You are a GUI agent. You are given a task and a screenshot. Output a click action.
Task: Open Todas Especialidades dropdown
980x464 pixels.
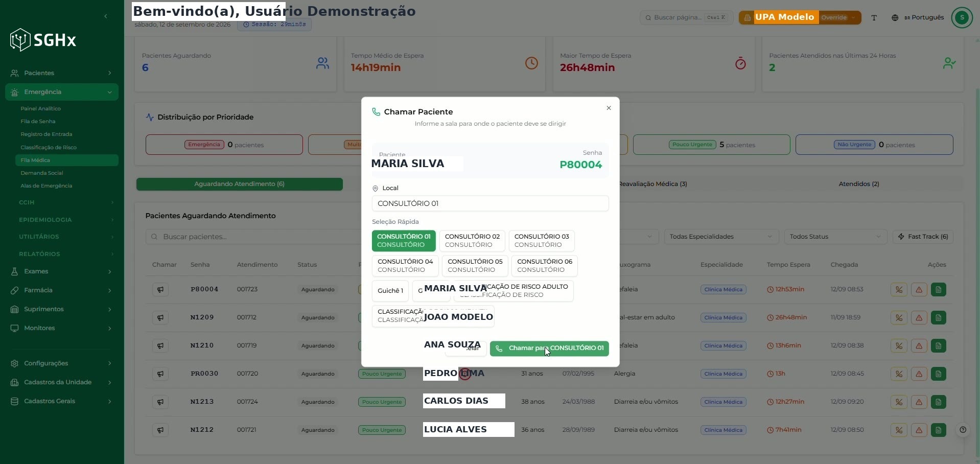[721, 237]
